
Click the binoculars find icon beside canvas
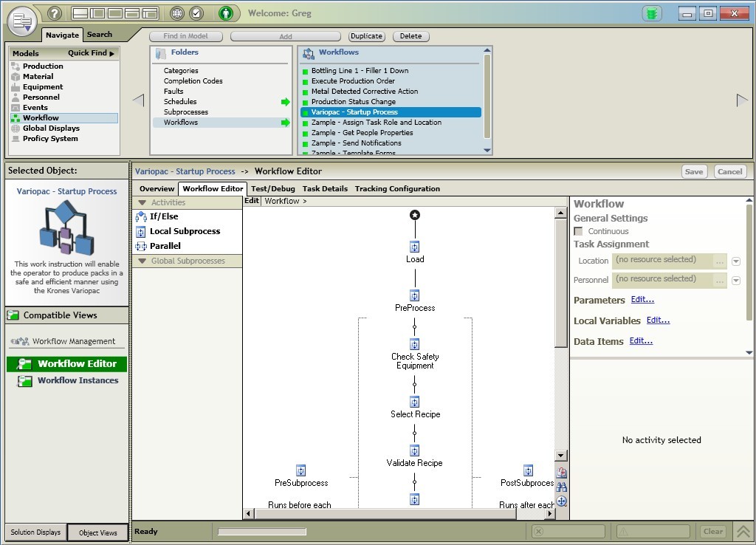[562, 487]
